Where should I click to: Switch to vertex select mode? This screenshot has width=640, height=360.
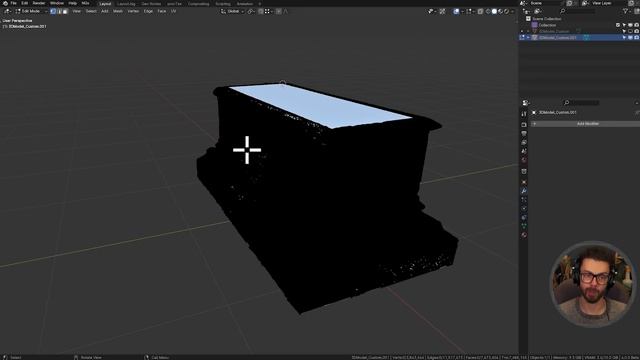tap(53, 11)
